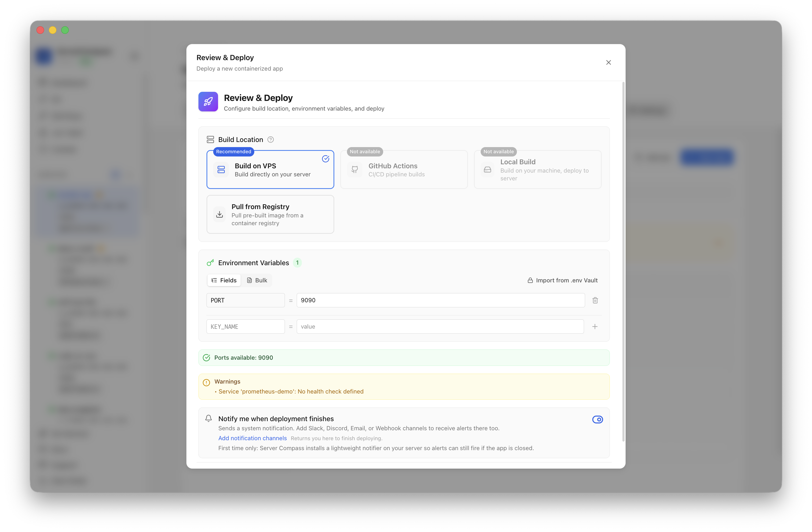Click the GitHub Actions octocat icon

355,169
